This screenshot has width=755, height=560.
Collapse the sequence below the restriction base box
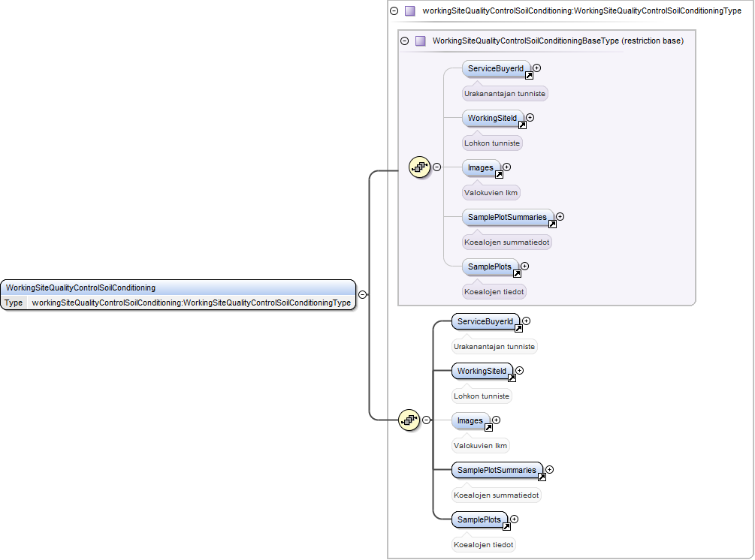(x=426, y=420)
